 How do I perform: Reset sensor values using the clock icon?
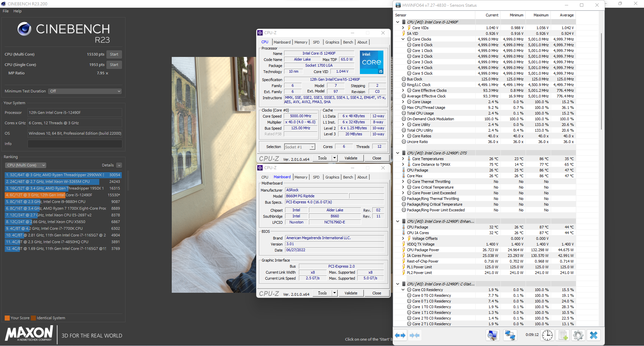[x=547, y=335]
